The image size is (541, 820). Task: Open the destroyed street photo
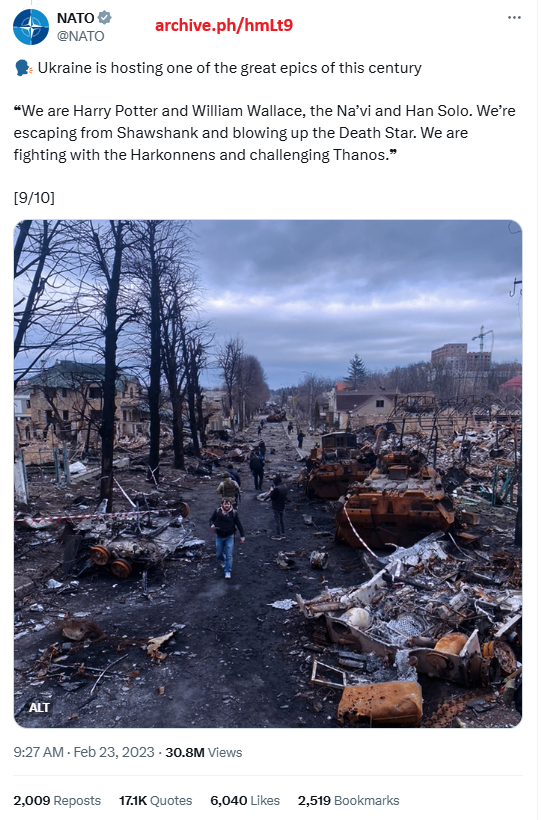(x=268, y=474)
